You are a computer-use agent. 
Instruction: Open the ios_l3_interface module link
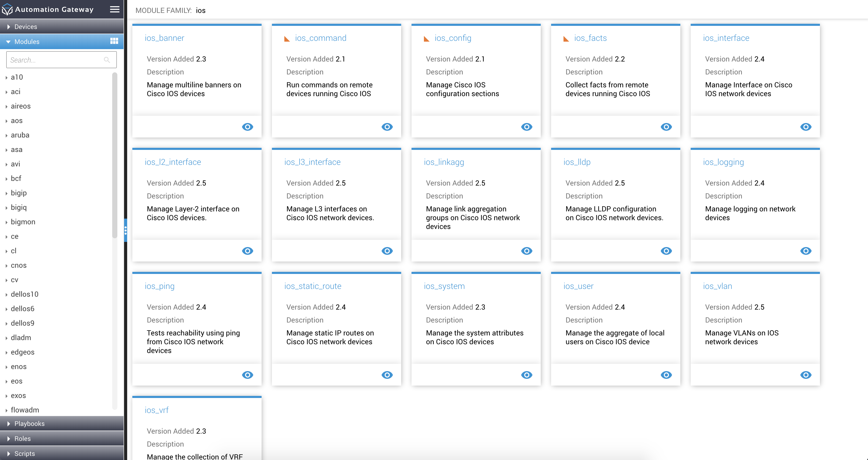tap(312, 162)
